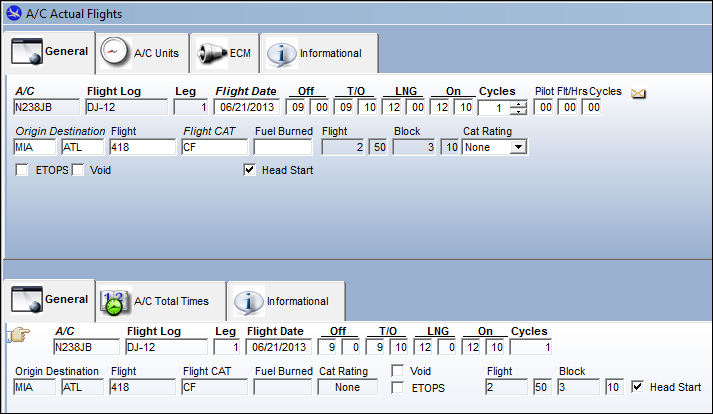Click the lower A/C field N238JB
This screenshot has width=713, height=414.
[86, 347]
